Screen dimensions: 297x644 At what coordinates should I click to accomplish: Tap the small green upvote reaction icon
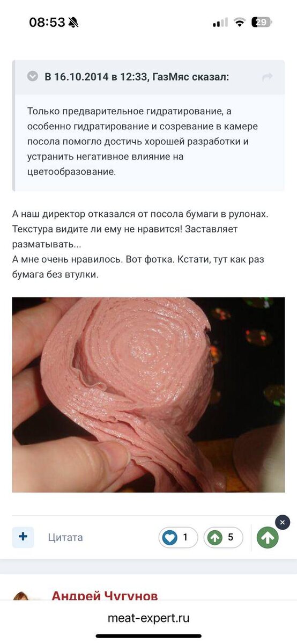click(x=215, y=537)
